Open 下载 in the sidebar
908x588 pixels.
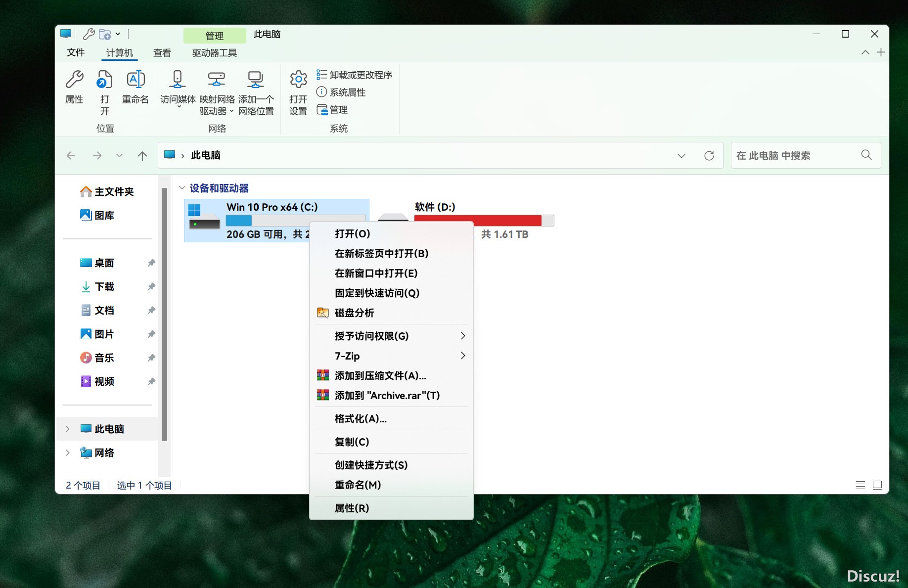coord(97,286)
